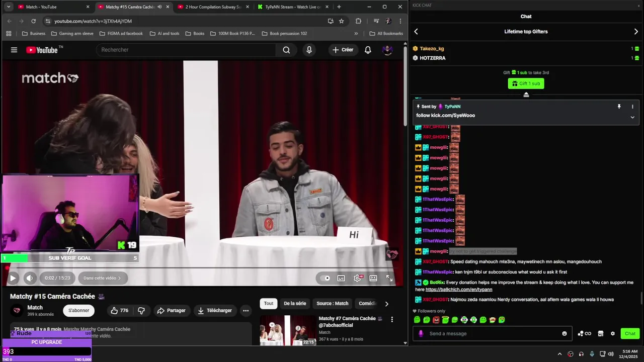644x362 pixels.
Task: Open the YouTube account avatar menu
Action: pyautogui.click(x=387, y=50)
